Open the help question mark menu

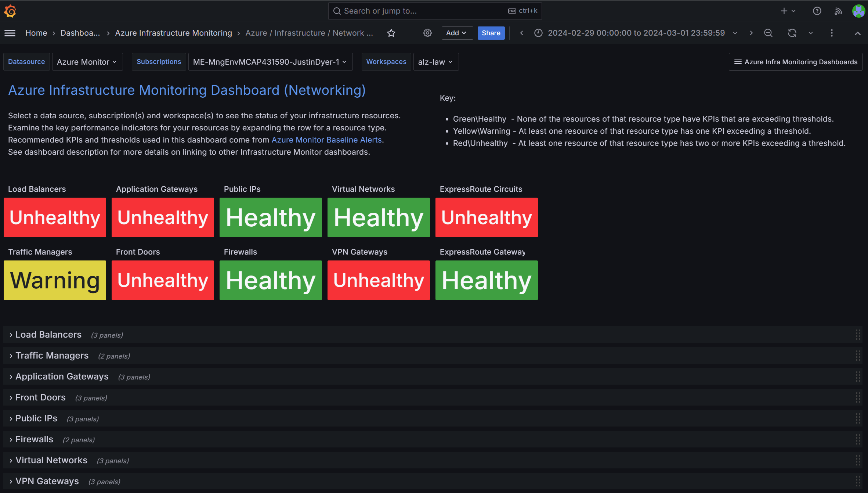817,11
